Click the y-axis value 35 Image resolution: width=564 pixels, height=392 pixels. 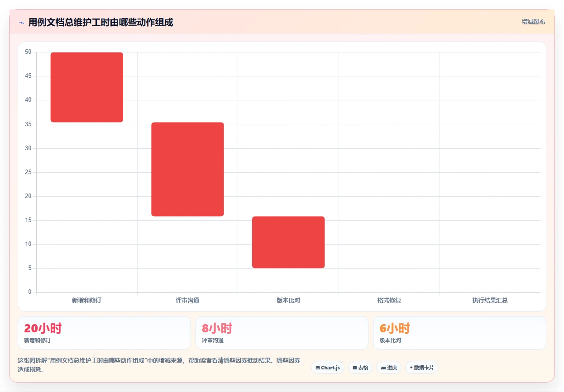click(28, 124)
